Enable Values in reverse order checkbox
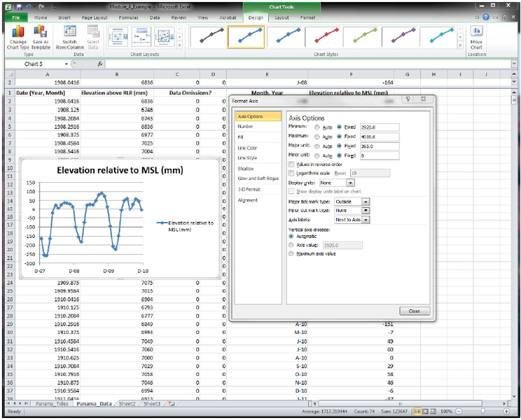Image resolution: width=521 pixels, height=420 pixels. (291, 164)
